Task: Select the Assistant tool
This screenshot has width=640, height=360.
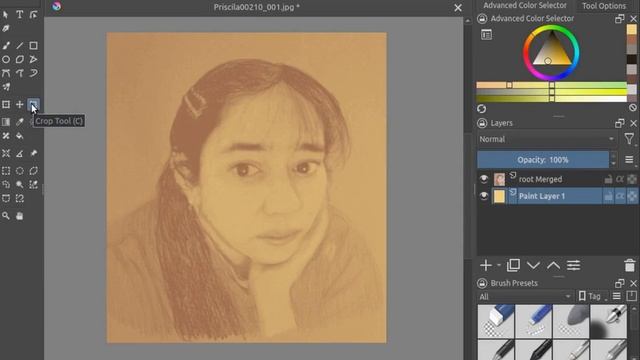Action: tap(6, 153)
